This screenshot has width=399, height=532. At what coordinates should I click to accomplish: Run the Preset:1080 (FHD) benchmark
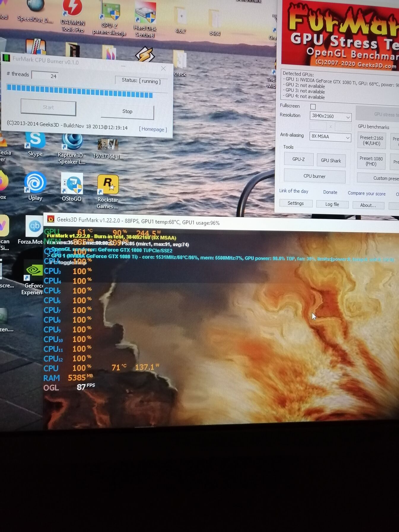click(371, 161)
